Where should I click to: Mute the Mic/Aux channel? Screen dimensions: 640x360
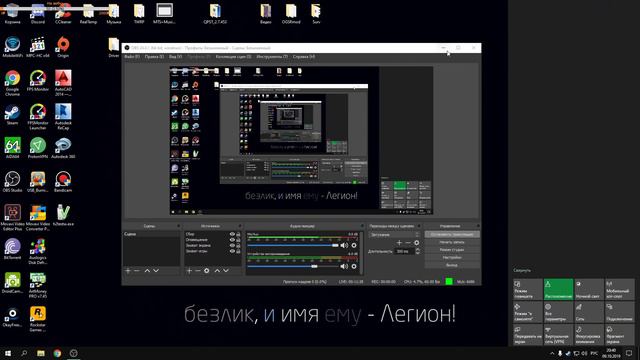point(344,245)
